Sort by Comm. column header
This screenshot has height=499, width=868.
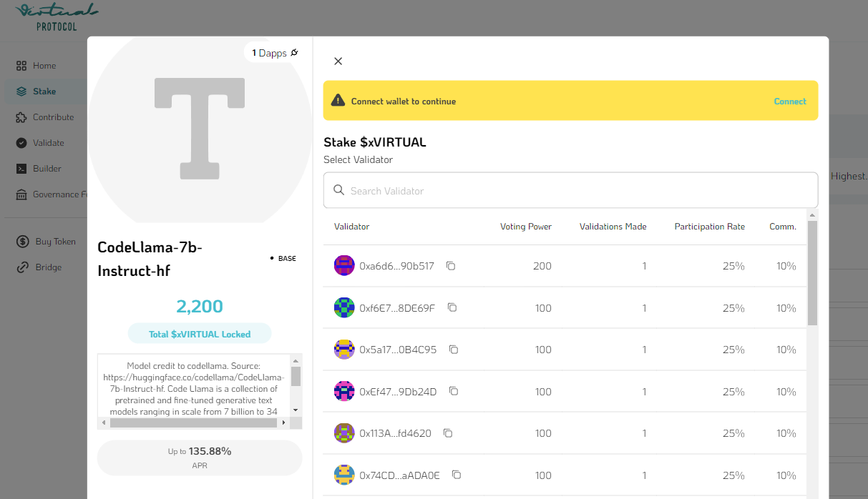click(x=783, y=227)
